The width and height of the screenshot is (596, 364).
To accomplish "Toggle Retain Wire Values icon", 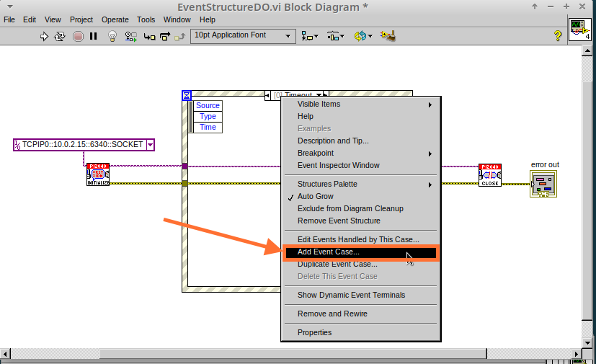I will pyautogui.click(x=130, y=37).
